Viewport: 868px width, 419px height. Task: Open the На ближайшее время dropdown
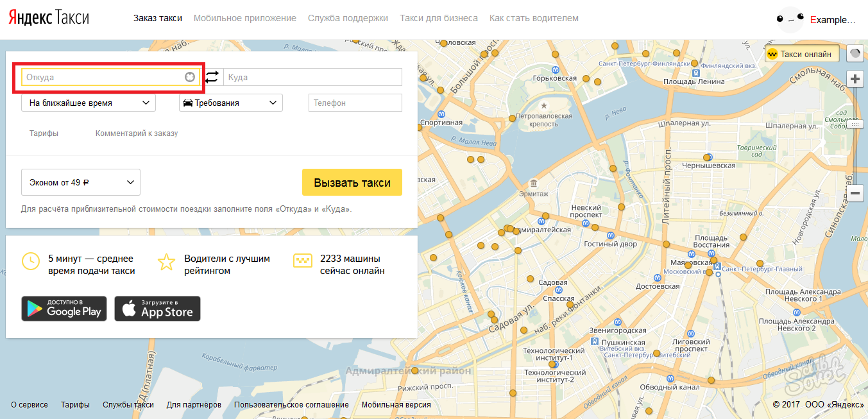point(89,103)
